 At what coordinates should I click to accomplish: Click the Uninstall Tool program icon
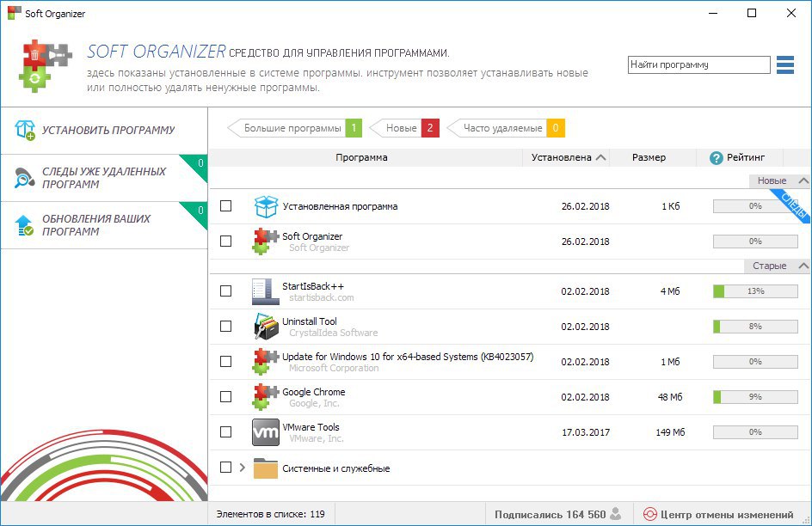click(x=266, y=327)
